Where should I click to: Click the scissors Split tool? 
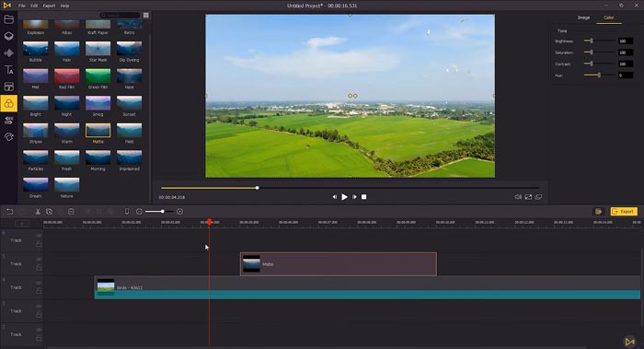pyautogui.click(x=38, y=211)
